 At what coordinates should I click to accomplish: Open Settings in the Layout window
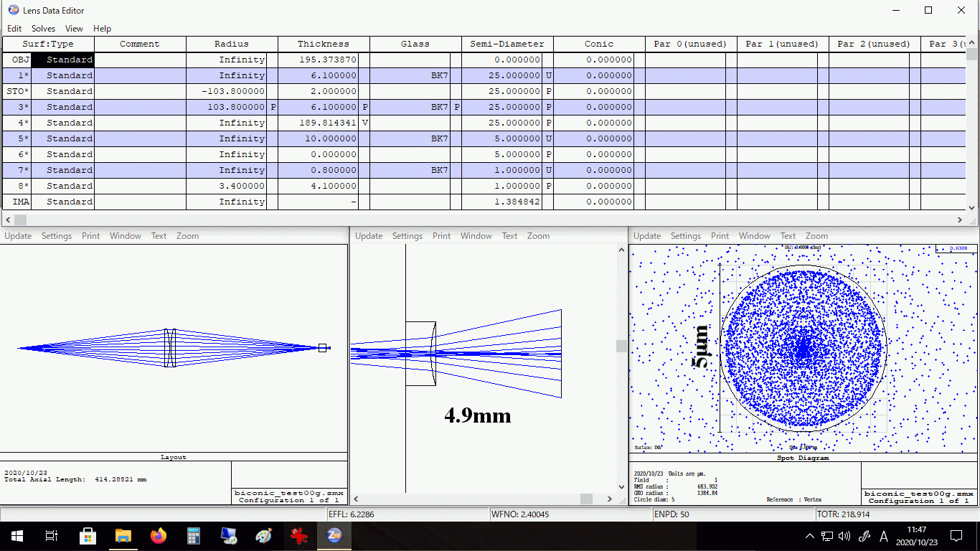57,236
